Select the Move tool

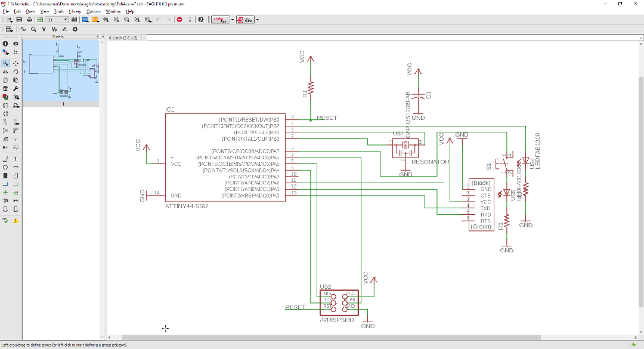(16, 63)
